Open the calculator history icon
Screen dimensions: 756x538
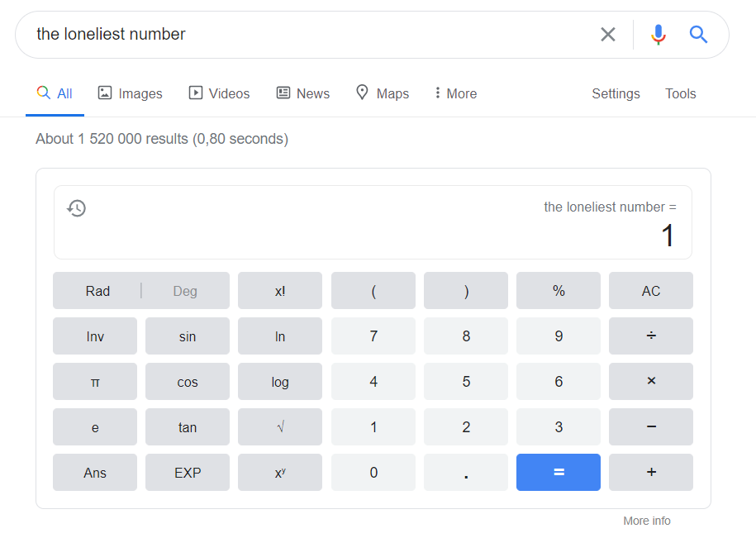[x=76, y=207]
